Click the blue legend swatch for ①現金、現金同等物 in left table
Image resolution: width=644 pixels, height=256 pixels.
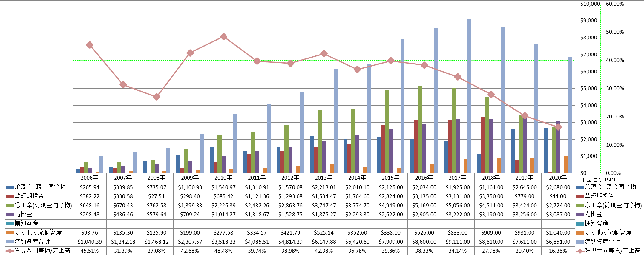tap(10, 187)
